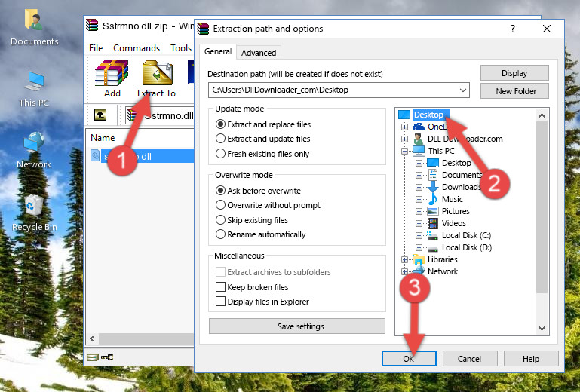Confirm extraction with OK button
Image resolution: width=580 pixels, height=392 pixels.
pyautogui.click(x=409, y=358)
